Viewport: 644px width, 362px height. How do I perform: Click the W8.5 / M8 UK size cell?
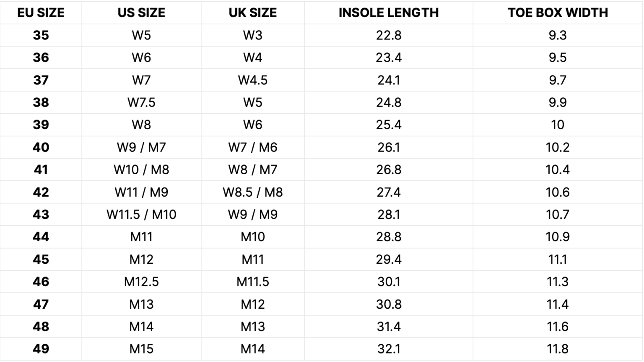coord(252,192)
